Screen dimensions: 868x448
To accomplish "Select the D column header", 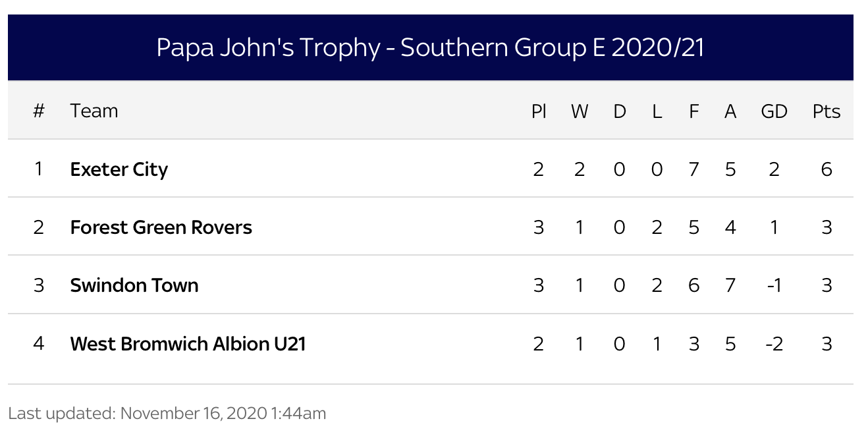I will (620, 111).
